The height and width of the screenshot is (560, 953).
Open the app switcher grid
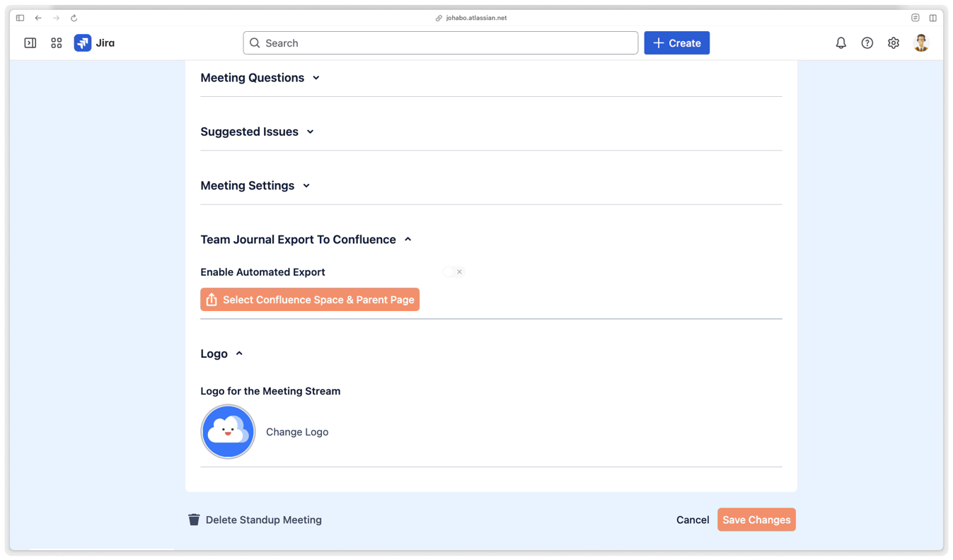(x=57, y=43)
